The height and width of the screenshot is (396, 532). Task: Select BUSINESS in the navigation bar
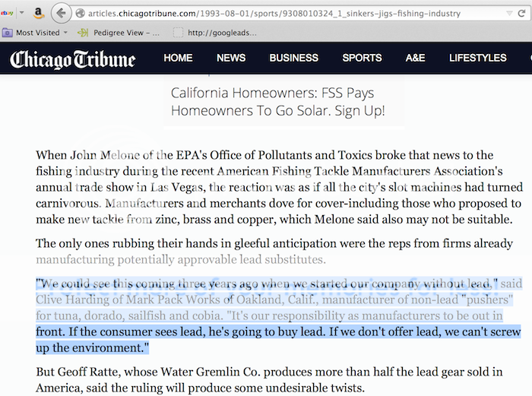293,58
